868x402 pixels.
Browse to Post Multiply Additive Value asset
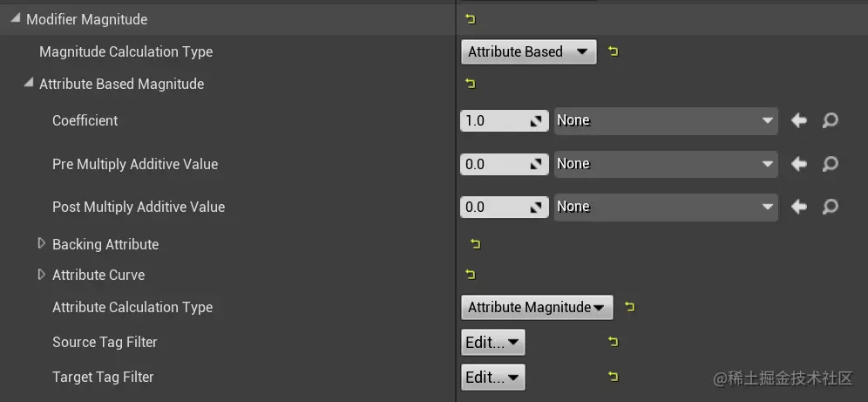click(831, 207)
